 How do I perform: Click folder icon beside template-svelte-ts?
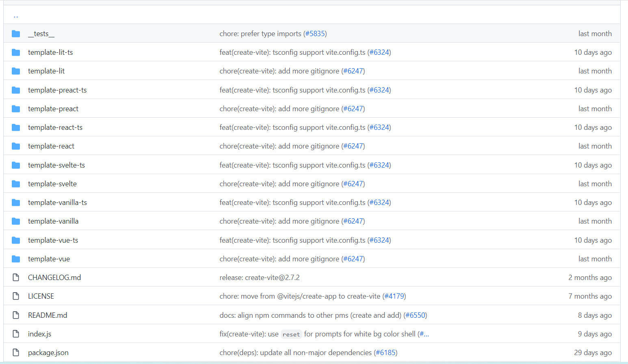(x=16, y=165)
